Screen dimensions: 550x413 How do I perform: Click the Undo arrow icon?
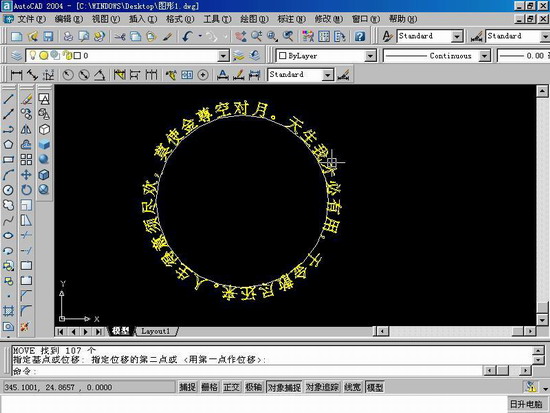(x=188, y=36)
